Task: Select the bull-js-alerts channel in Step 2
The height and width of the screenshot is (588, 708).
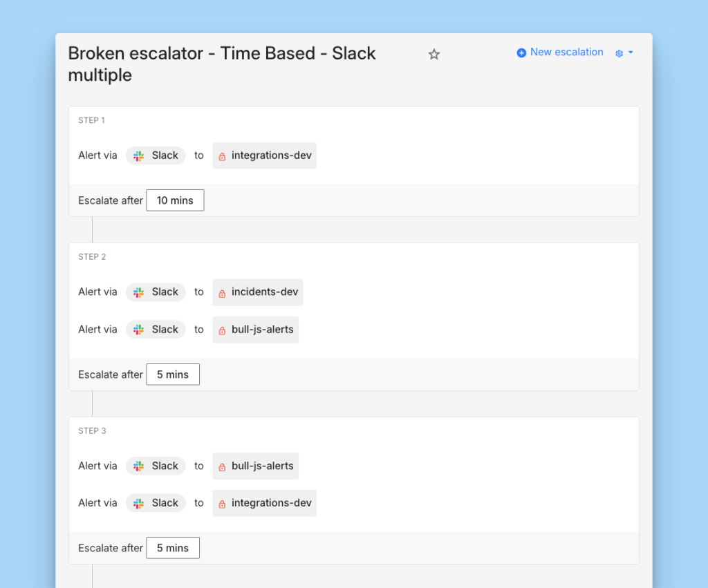Action: point(263,330)
